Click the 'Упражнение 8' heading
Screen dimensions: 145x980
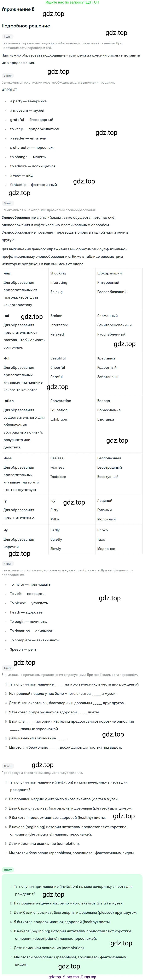tap(18, 9)
